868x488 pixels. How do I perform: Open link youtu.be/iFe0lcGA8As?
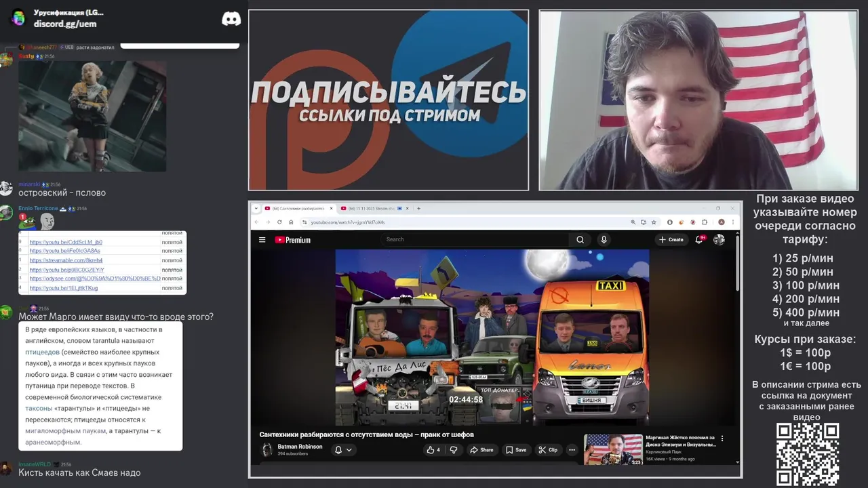(65, 251)
